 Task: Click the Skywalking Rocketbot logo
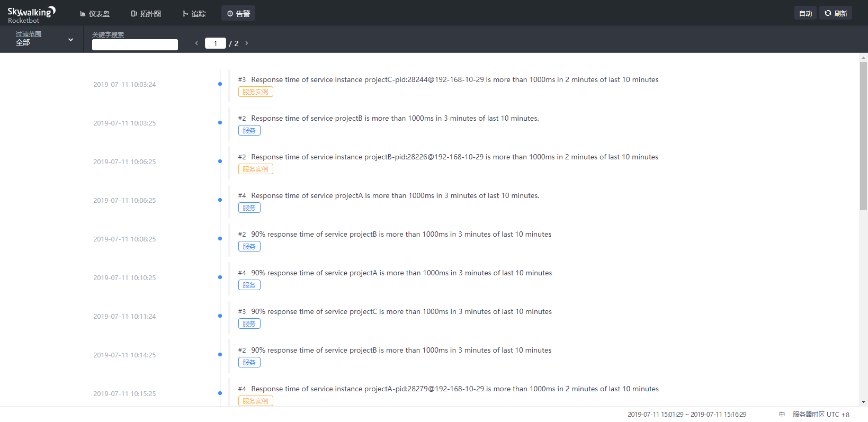pyautogui.click(x=31, y=14)
